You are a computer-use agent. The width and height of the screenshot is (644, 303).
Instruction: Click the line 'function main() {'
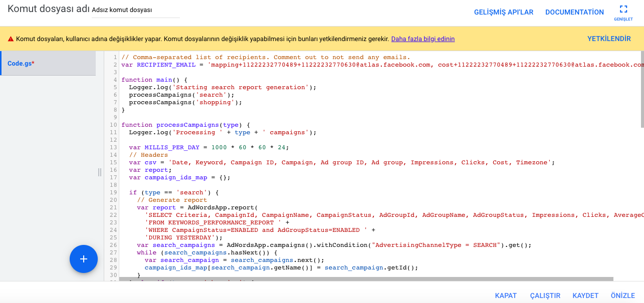coord(154,80)
